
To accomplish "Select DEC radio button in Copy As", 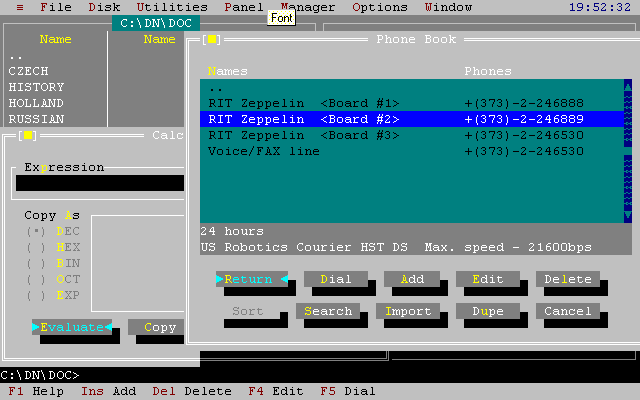I will tap(53, 231).
